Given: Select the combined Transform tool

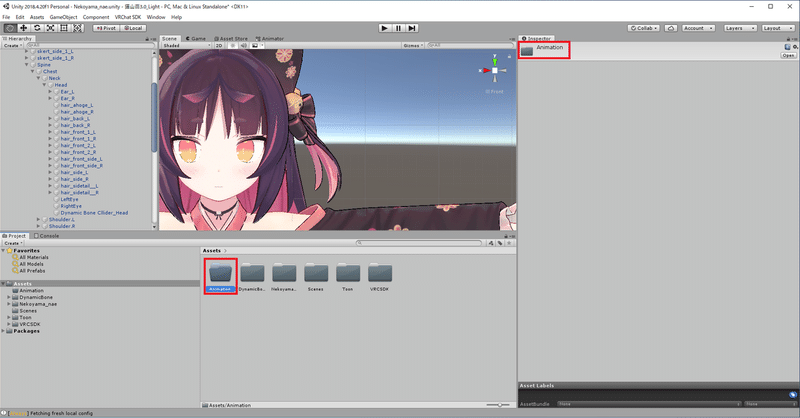Looking at the screenshot, I should [78, 28].
